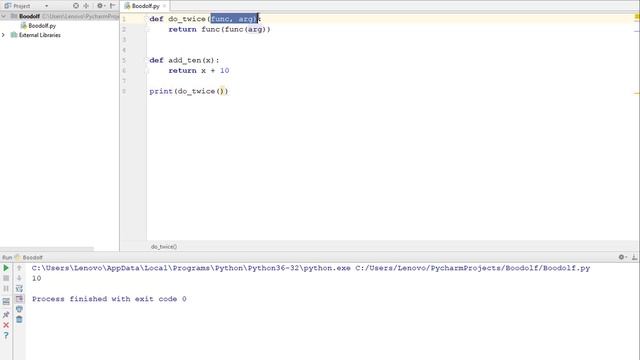Close the Boodolf.py editor tab
Viewport: 640px width, 360px height.
(x=164, y=6)
